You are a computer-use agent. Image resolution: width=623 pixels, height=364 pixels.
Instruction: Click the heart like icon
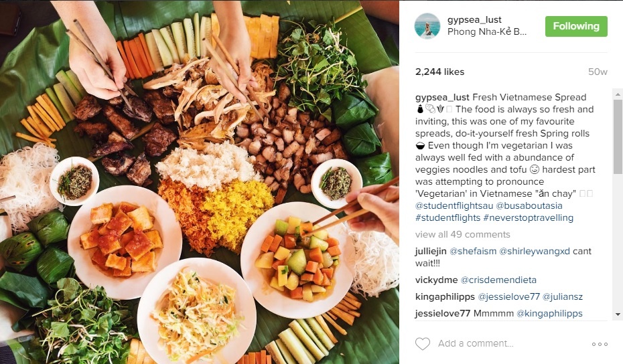(422, 344)
